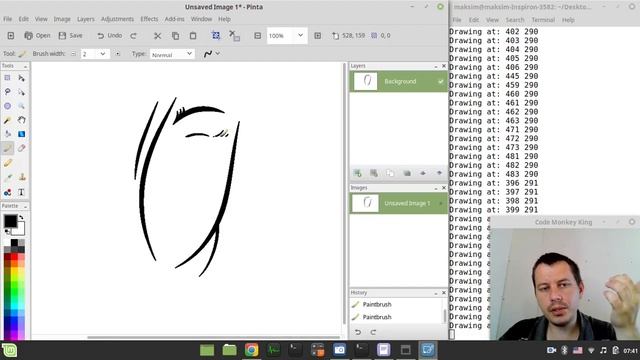Select the Recolor tool
This screenshot has height=360, width=640.
[x=7, y=192]
